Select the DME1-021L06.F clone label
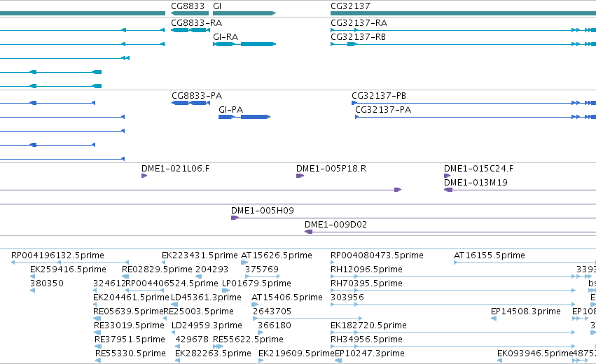The image size is (596, 364). 175,169
